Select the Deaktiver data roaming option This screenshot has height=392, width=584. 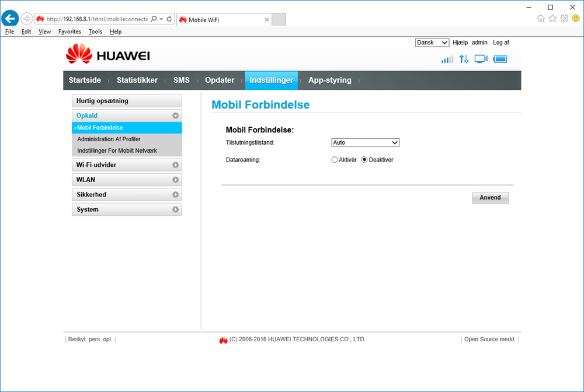[364, 160]
